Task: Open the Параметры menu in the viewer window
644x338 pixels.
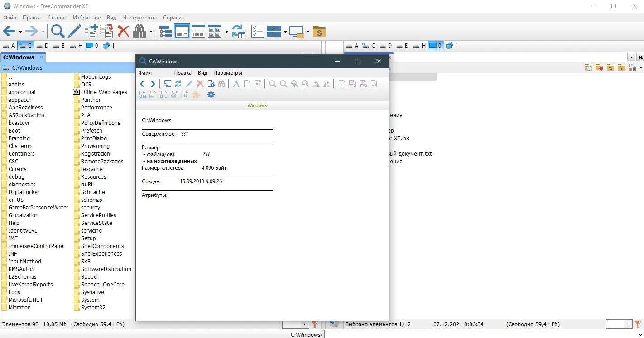Action: [x=228, y=73]
